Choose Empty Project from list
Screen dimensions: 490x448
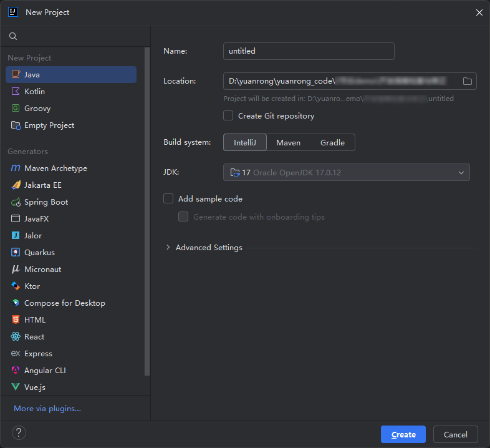49,125
